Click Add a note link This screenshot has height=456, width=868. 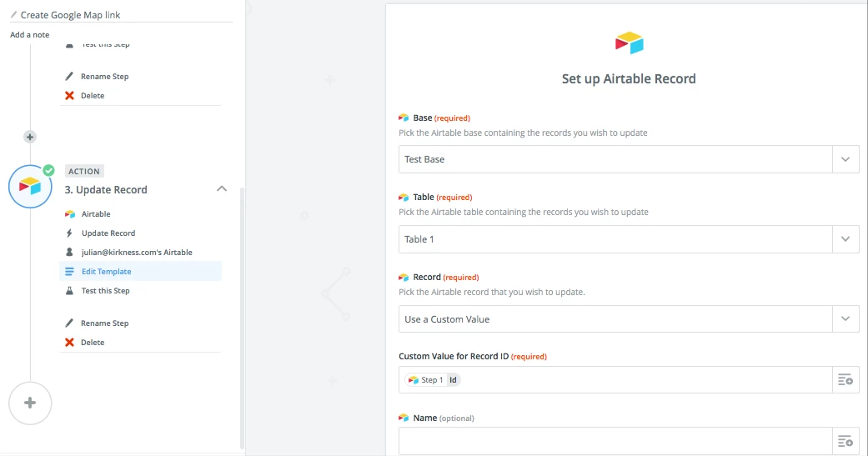click(29, 35)
